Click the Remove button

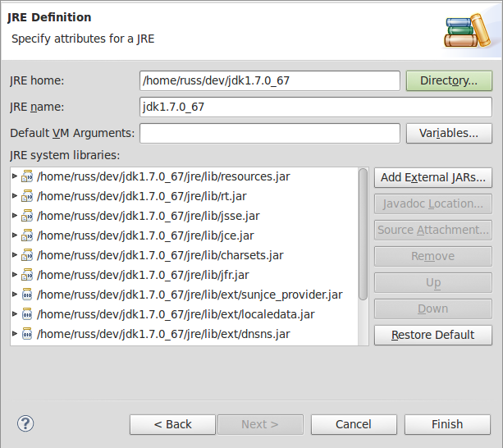[x=433, y=256]
